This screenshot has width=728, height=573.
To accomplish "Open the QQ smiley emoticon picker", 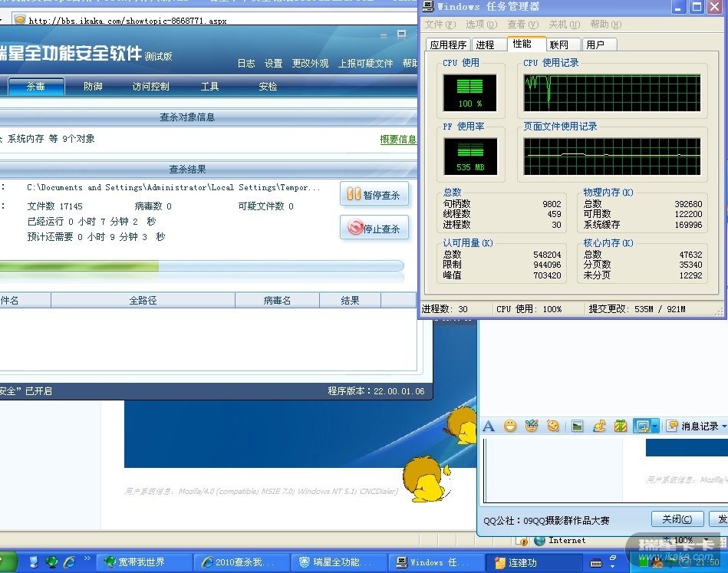I will pos(510,426).
